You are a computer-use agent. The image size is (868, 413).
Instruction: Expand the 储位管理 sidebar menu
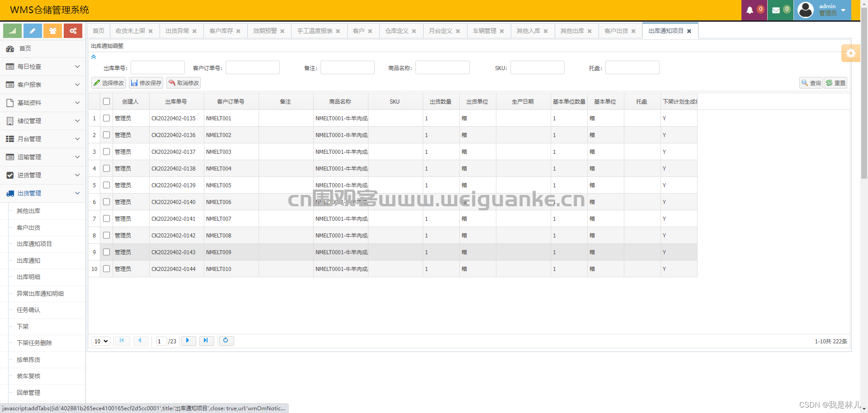[42, 121]
